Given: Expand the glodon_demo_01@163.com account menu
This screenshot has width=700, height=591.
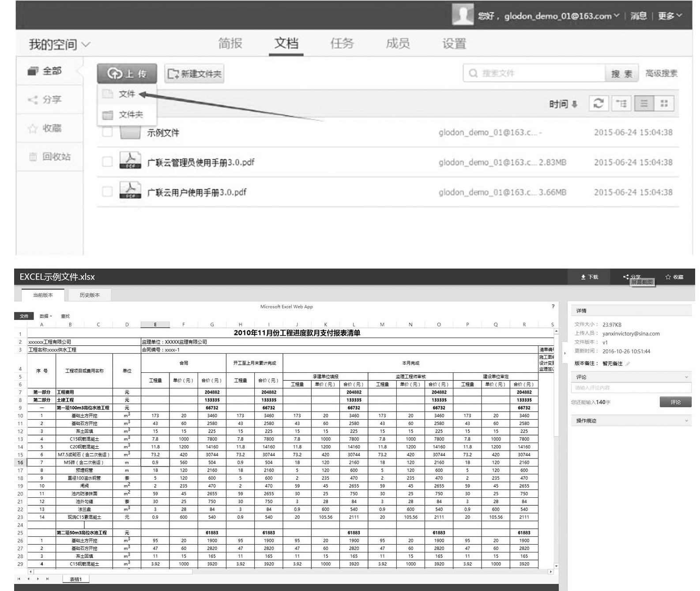Looking at the screenshot, I should (562, 16).
